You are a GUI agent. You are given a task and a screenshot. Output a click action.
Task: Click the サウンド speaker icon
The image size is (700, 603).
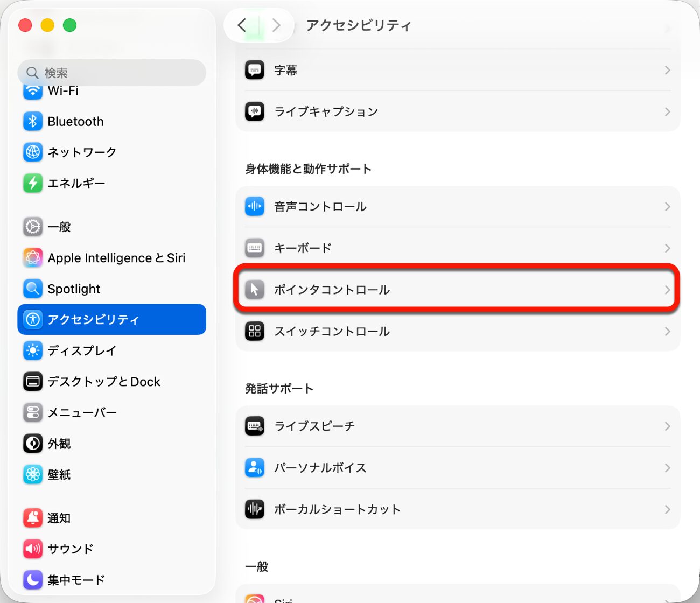[33, 549]
